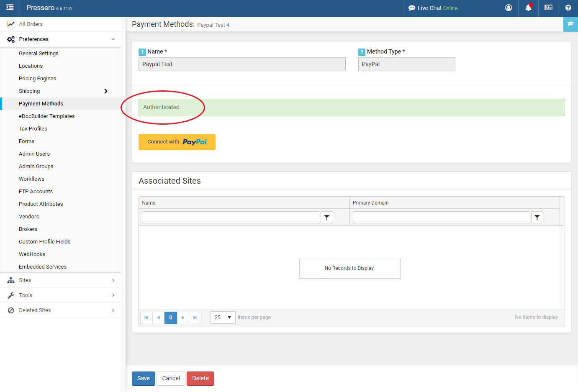This screenshot has width=578, height=392.
Task: Open Vendors in sidebar
Action: [x=29, y=217]
